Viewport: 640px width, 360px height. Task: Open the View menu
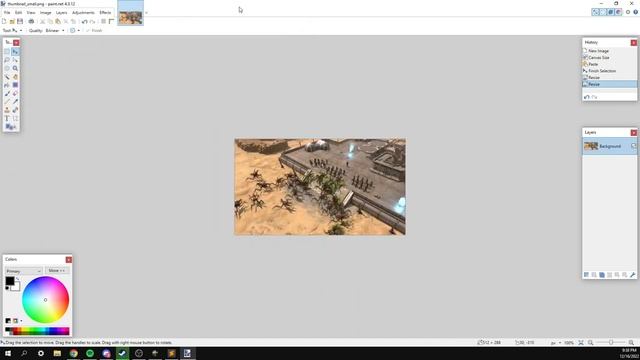(x=31, y=13)
